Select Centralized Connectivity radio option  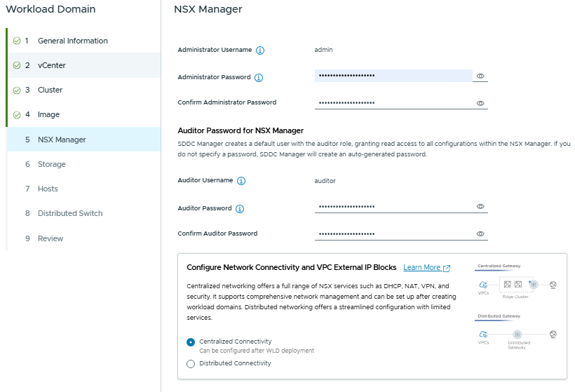[191, 342]
